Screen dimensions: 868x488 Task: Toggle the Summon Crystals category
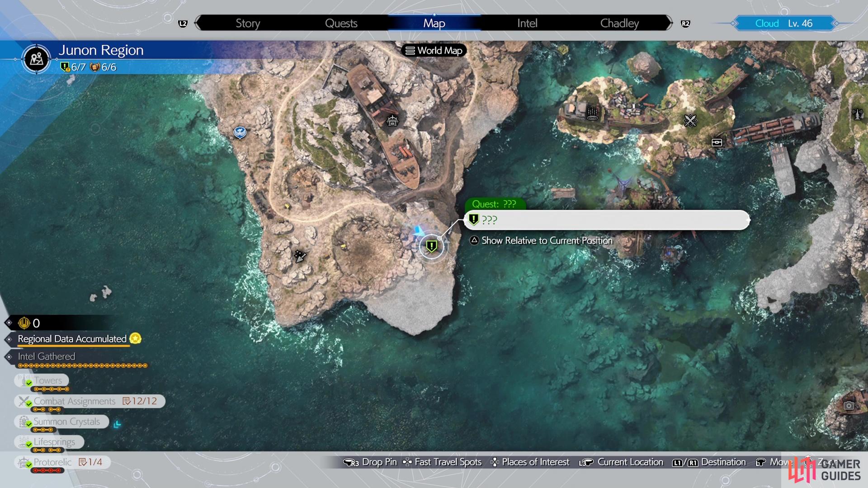tap(61, 421)
